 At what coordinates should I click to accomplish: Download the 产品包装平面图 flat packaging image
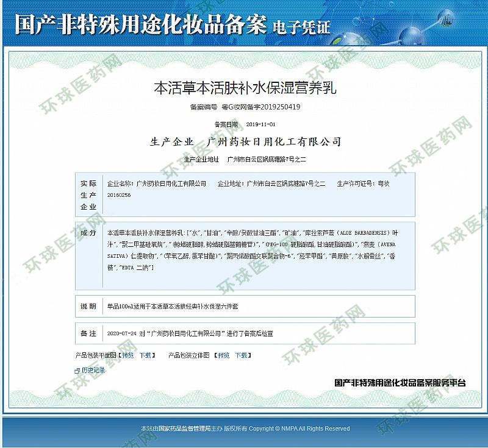coord(145,355)
